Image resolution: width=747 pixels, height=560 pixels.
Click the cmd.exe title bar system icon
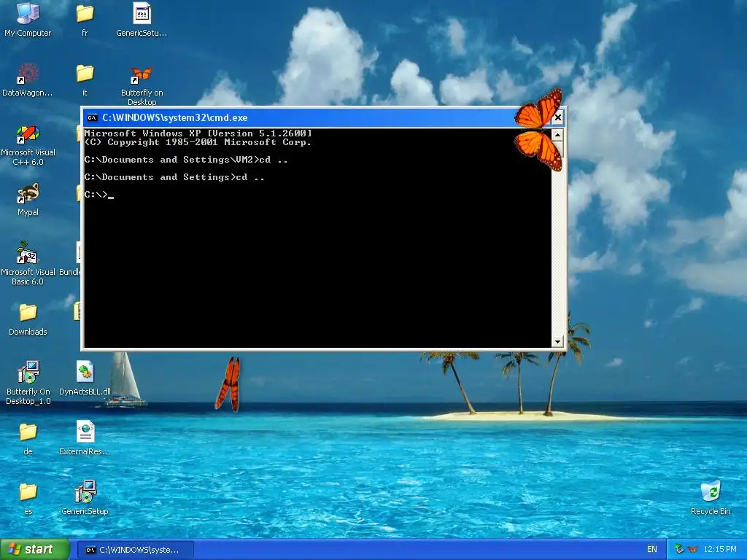92,117
